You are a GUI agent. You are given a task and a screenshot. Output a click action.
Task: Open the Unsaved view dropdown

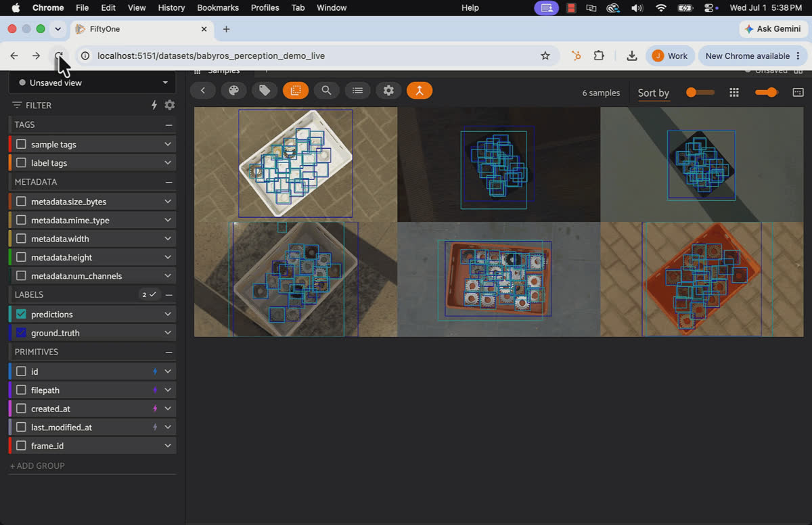pos(92,83)
